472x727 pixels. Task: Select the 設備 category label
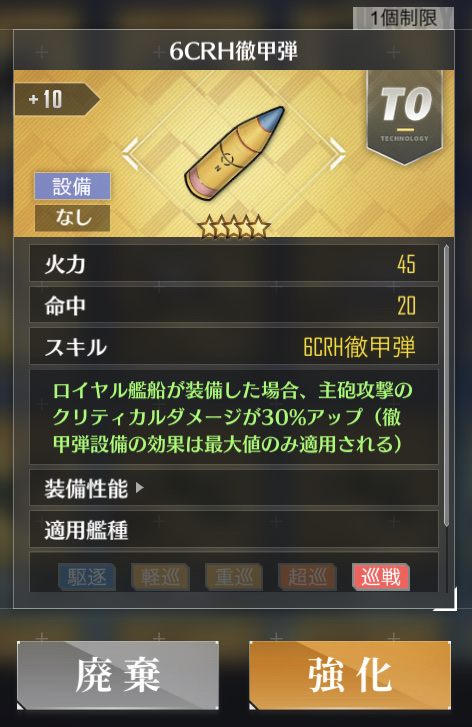(x=72, y=186)
